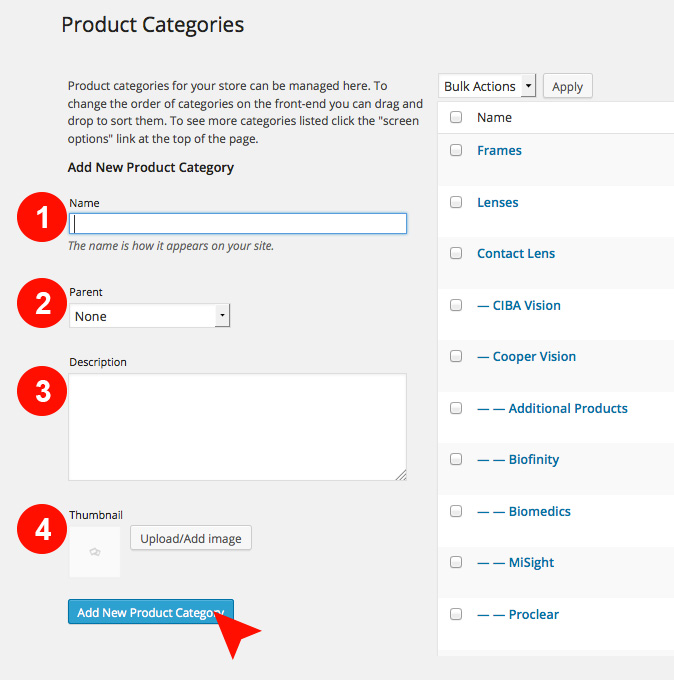Click inside the Description textarea

pos(237,427)
